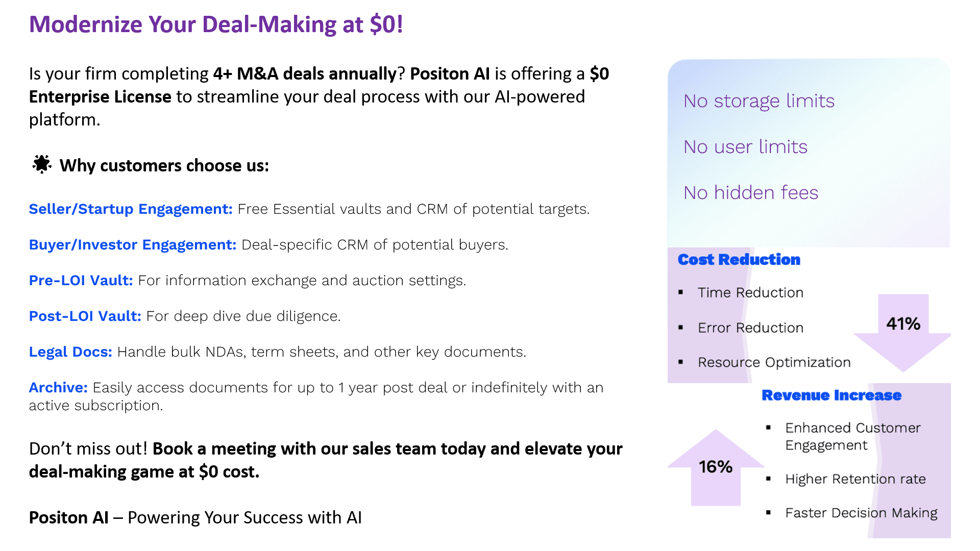Click the Modernize Your Deal-Making title
This screenshot has width=980, height=551.
(x=216, y=24)
